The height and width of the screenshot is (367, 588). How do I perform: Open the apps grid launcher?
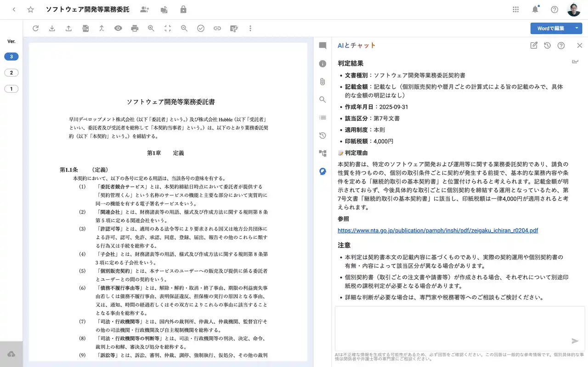tap(516, 10)
